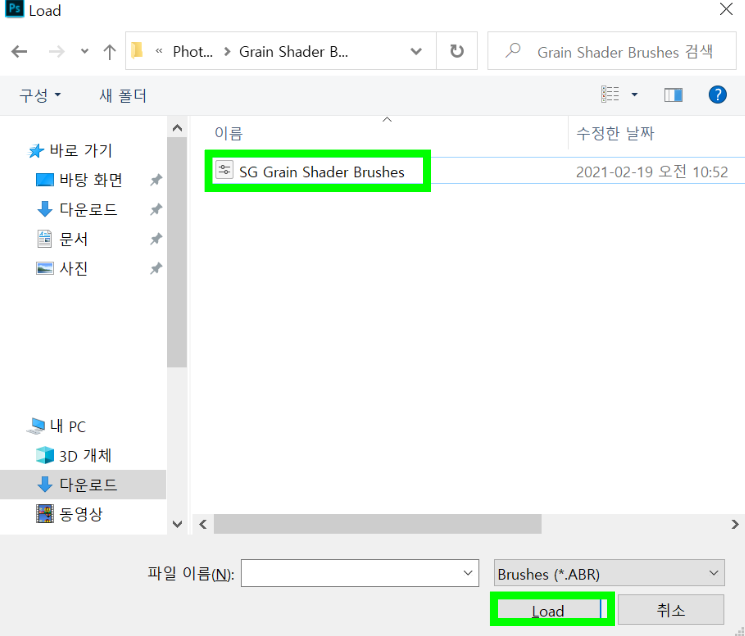Go up one folder level
The width and height of the screenshot is (745, 636).
[x=109, y=51]
